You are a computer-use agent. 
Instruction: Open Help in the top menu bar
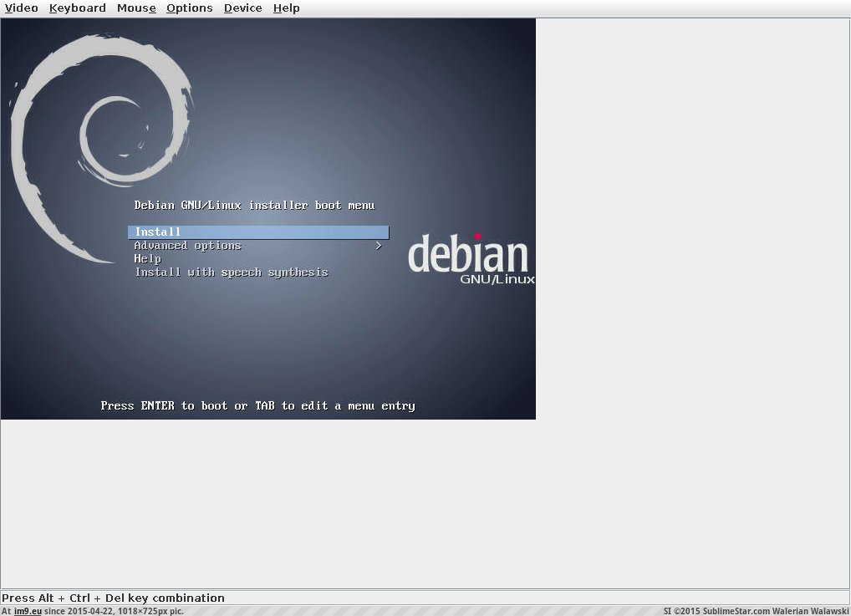pos(286,8)
